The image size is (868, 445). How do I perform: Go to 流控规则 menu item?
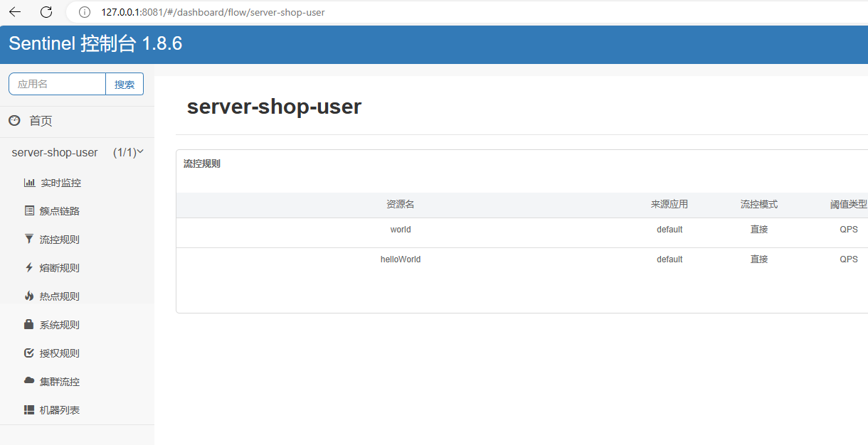click(60, 240)
